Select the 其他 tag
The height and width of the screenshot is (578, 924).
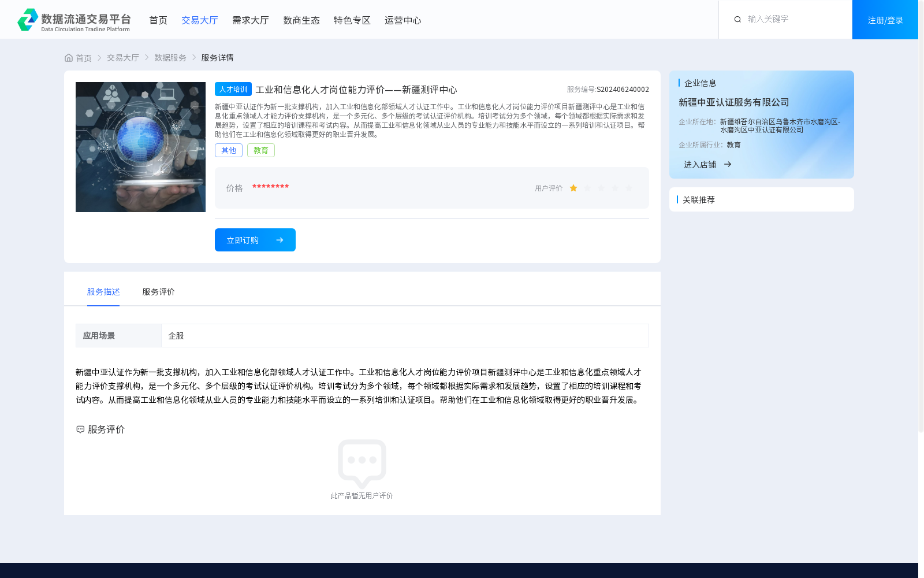pyautogui.click(x=229, y=150)
